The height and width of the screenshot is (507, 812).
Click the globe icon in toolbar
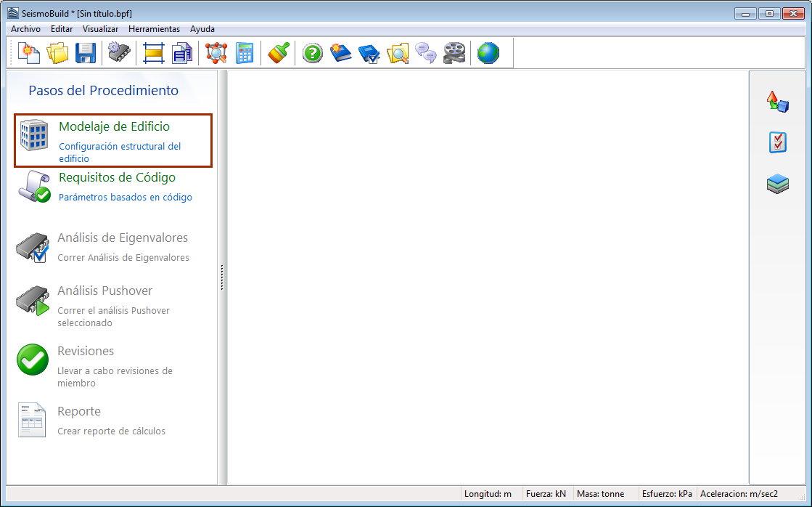click(488, 53)
